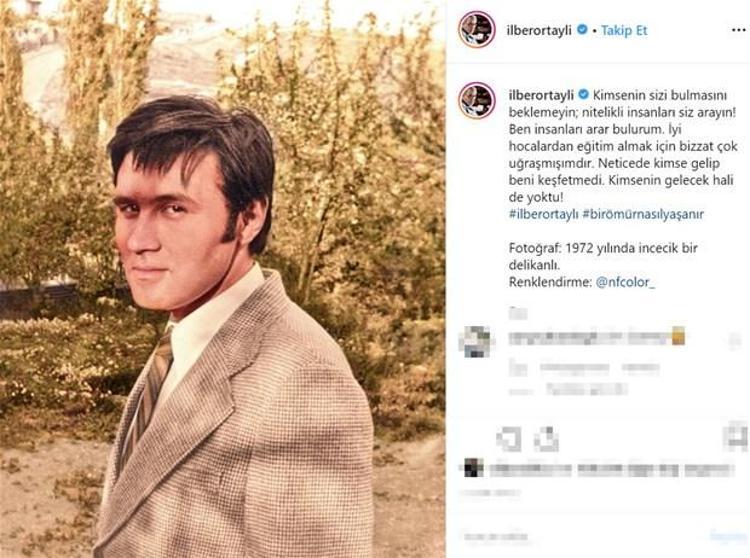Screen dimensions: 750x558
Task: Open the blurred commenter's profile avatar
Action: (x=476, y=342)
